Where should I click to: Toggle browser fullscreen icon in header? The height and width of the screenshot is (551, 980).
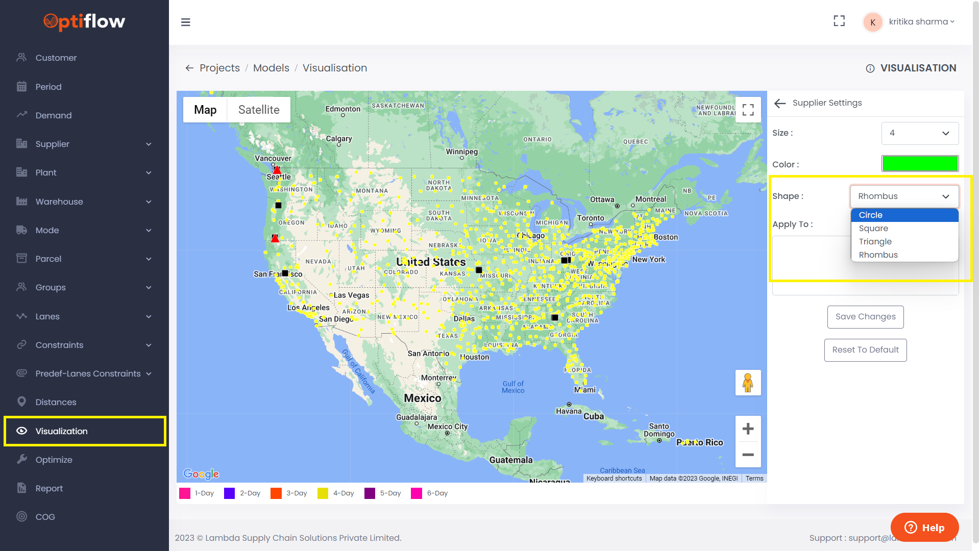839,21
